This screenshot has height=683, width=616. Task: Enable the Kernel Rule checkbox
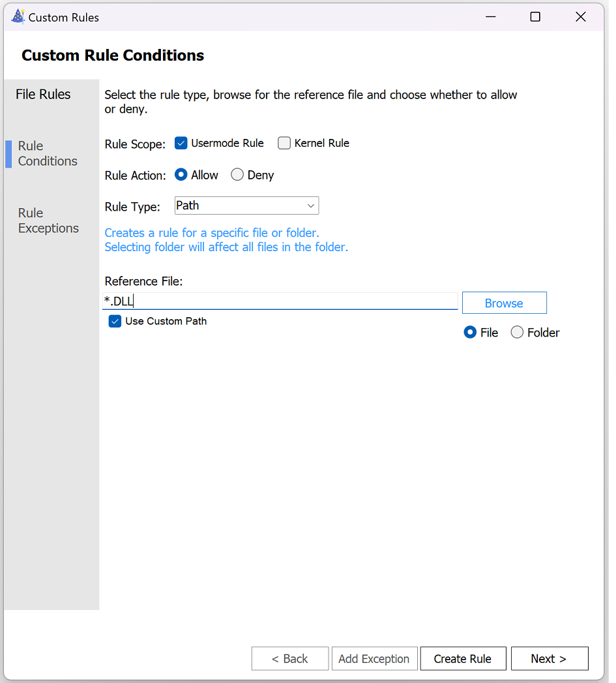(284, 144)
